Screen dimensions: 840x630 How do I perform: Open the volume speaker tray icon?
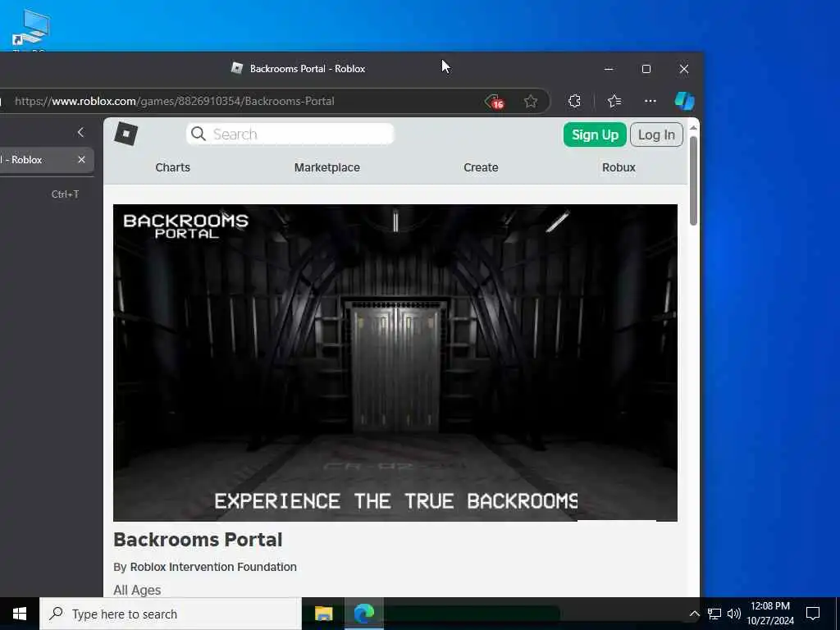(x=734, y=614)
